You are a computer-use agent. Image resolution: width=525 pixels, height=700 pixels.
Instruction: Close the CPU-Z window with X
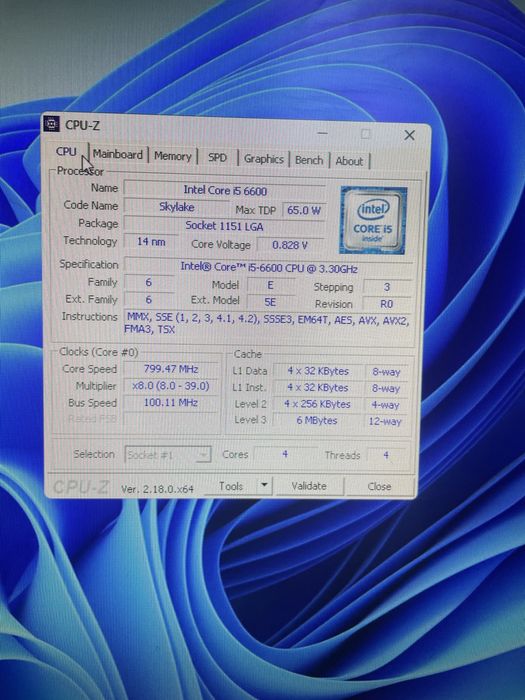409,135
